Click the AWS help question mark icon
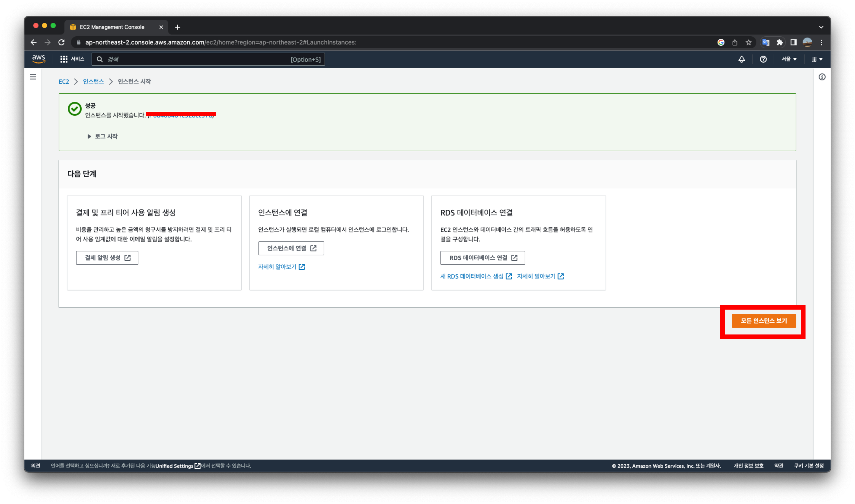 click(763, 59)
